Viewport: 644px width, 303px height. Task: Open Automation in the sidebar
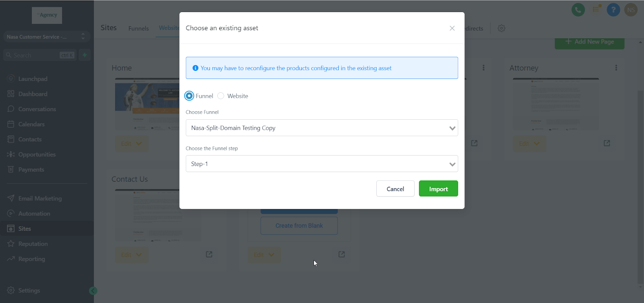pyautogui.click(x=34, y=214)
